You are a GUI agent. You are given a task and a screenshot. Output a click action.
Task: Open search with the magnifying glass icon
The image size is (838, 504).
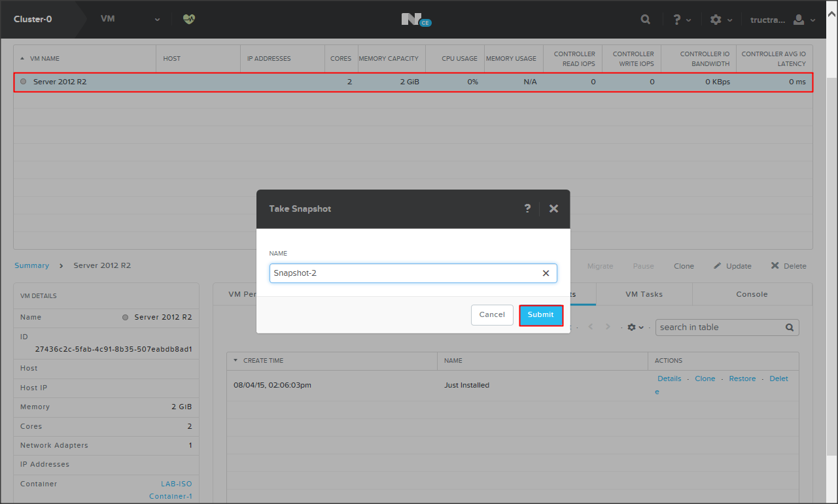[x=645, y=20]
